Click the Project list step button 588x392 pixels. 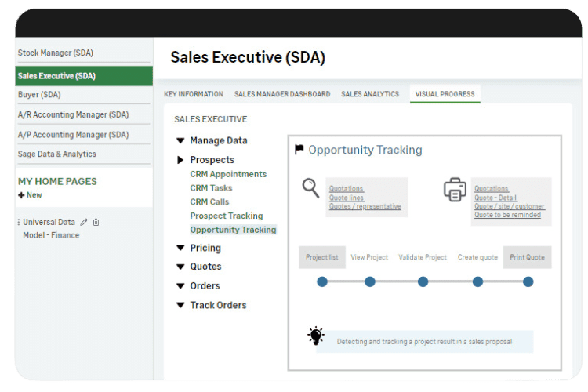click(321, 257)
